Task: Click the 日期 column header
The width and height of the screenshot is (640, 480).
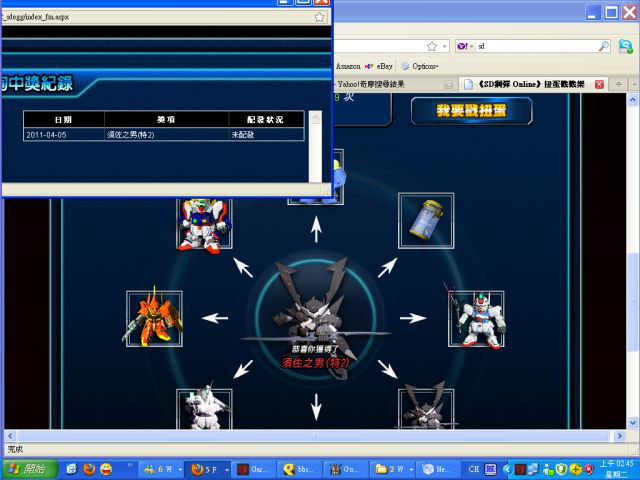Action: pos(64,119)
